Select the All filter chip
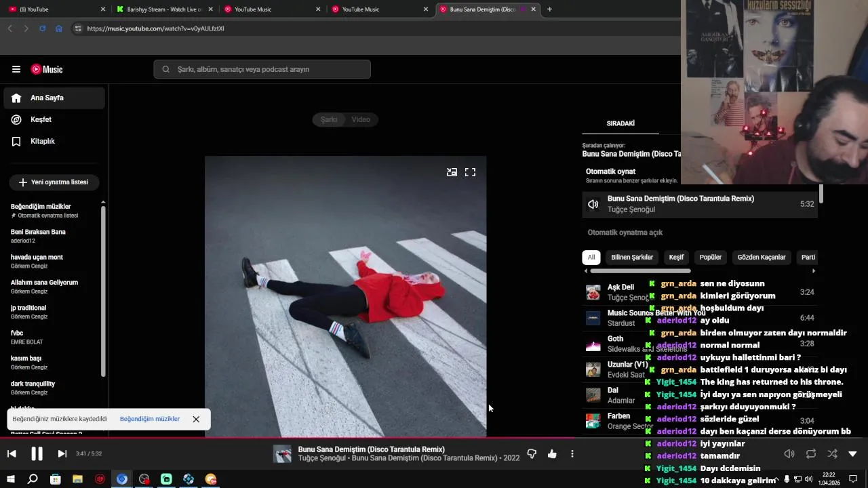The image size is (868, 488). 591,258
